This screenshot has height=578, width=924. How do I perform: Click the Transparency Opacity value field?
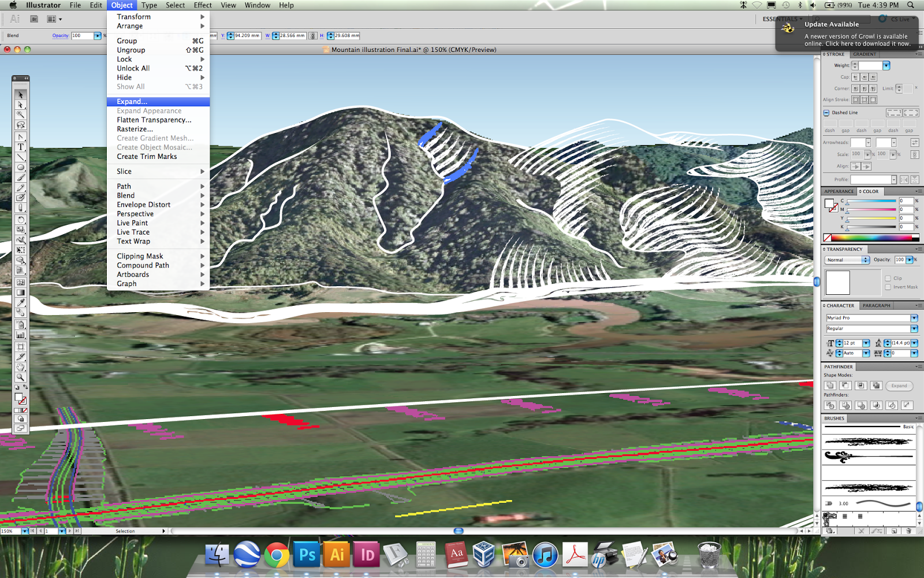900,260
